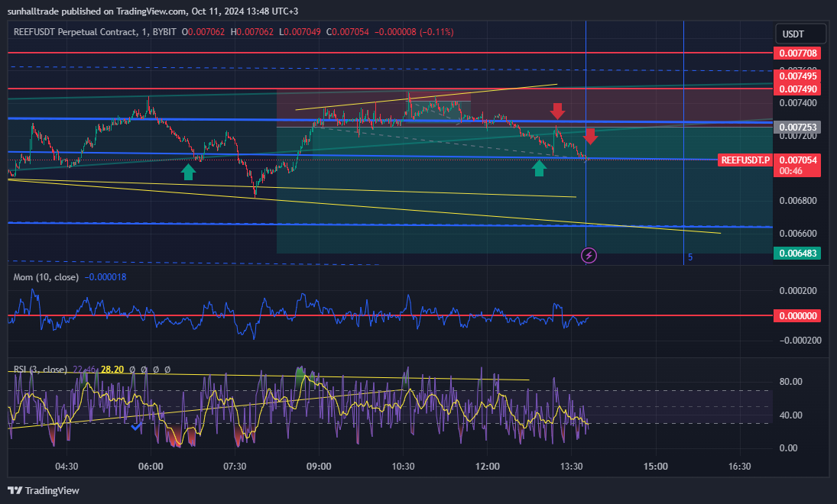Screen dimensions: 837x504
Task: Click the 12:00 time axis label
Action: [x=488, y=466]
